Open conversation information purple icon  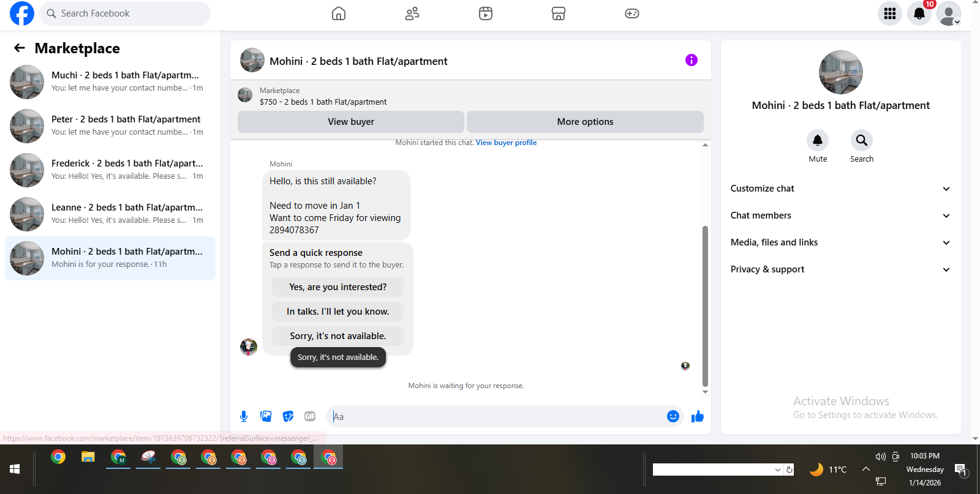point(692,60)
